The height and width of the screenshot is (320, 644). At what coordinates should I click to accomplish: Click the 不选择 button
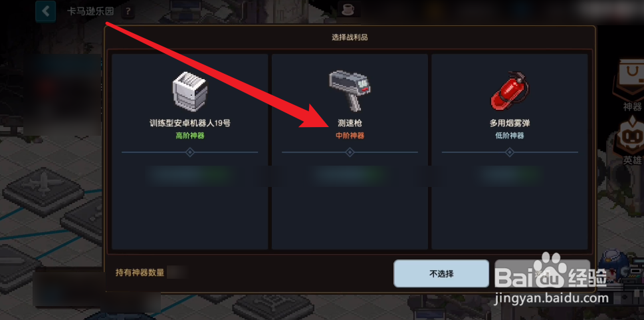[x=441, y=273]
